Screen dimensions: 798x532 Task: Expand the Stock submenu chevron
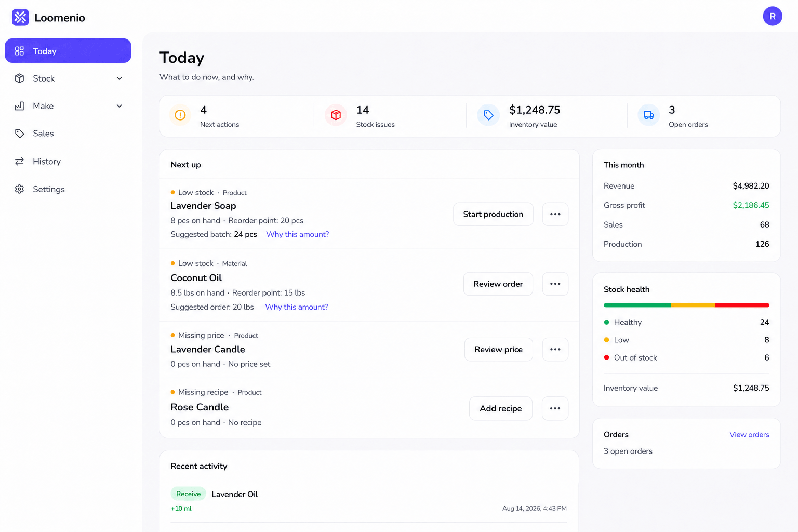pyautogui.click(x=119, y=78)
